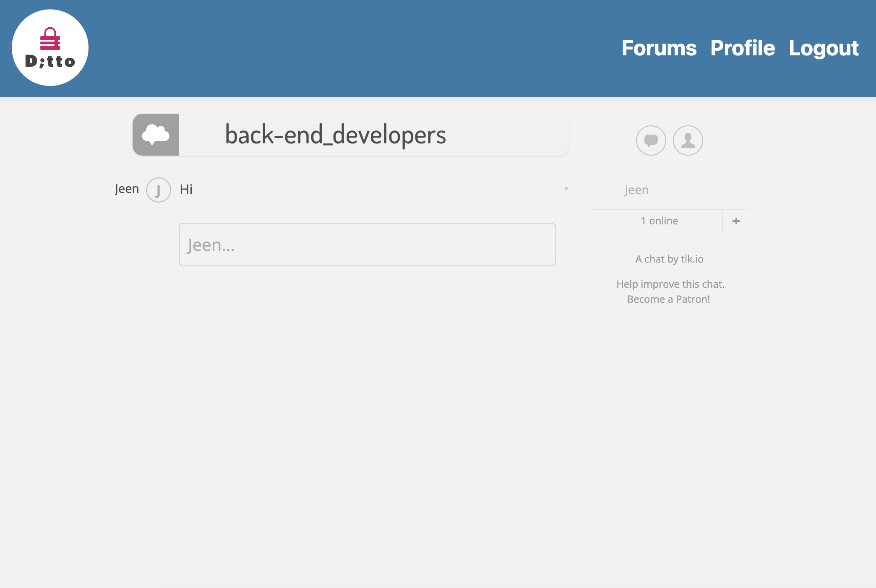Open the chat bubble icon panel
This screenshot has width=876, height=588.
click(x=651, y=140)
